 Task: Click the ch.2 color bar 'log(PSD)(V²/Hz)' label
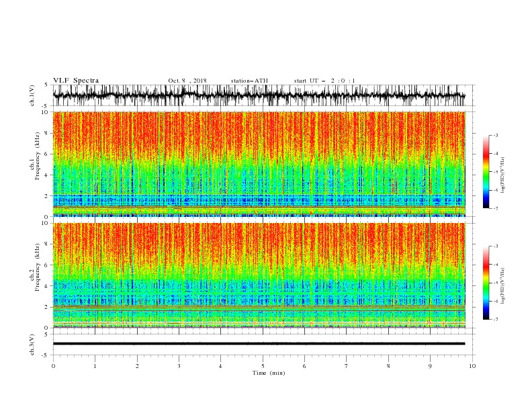(x=503, y=285)
